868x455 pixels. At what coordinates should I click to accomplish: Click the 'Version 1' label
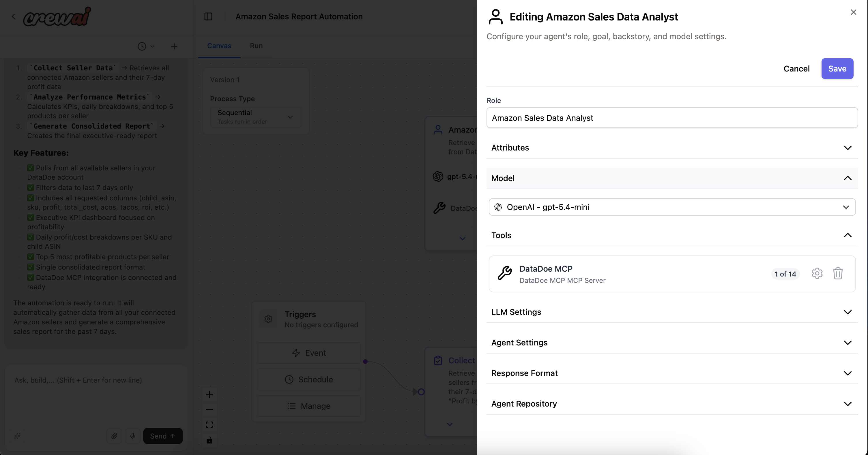click(225, 80)
